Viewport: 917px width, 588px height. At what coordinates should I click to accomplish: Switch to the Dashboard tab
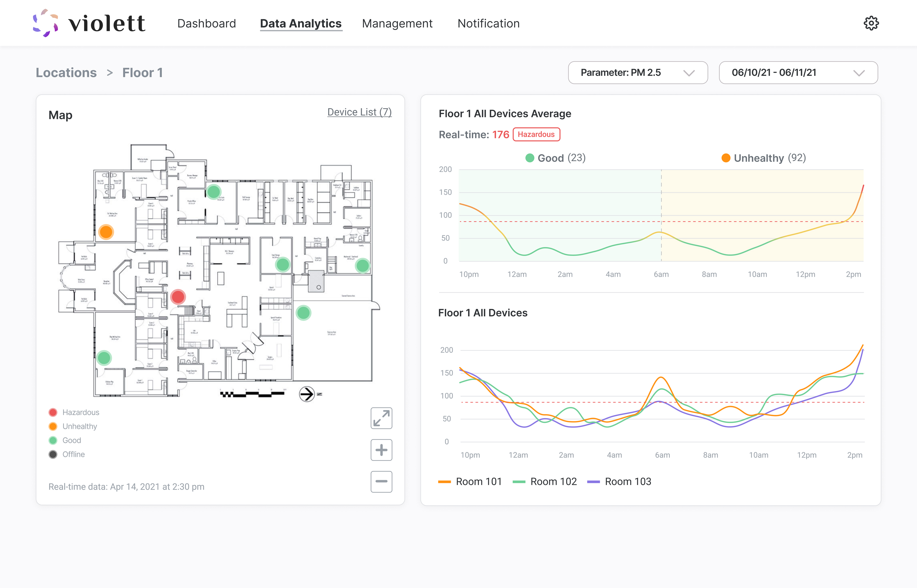point(206,24)
